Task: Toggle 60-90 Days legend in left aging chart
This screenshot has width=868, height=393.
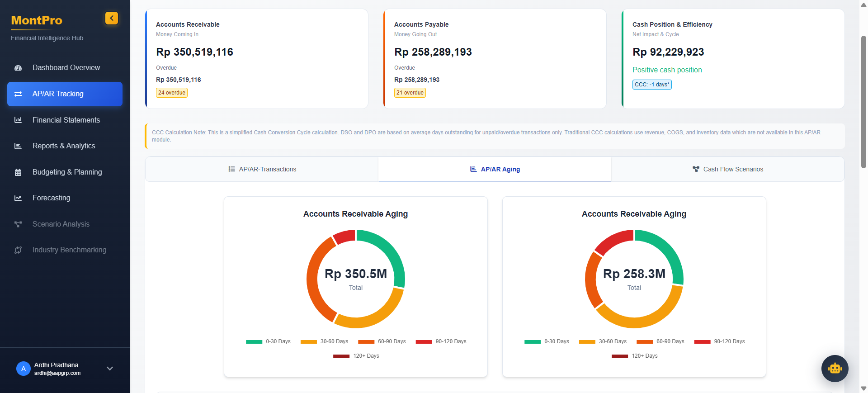Action: pos(382,341)
